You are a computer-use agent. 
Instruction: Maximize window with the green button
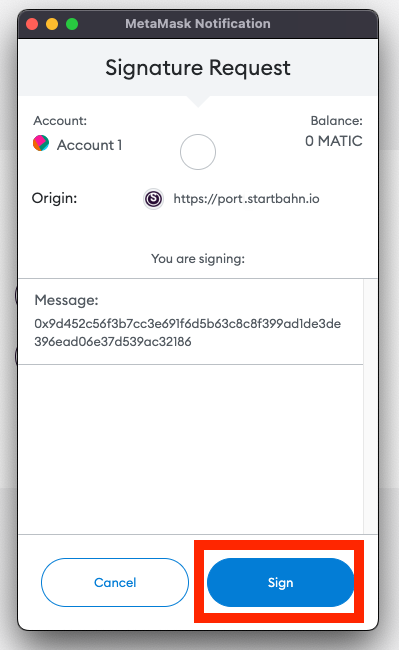(x=72, y=24)
